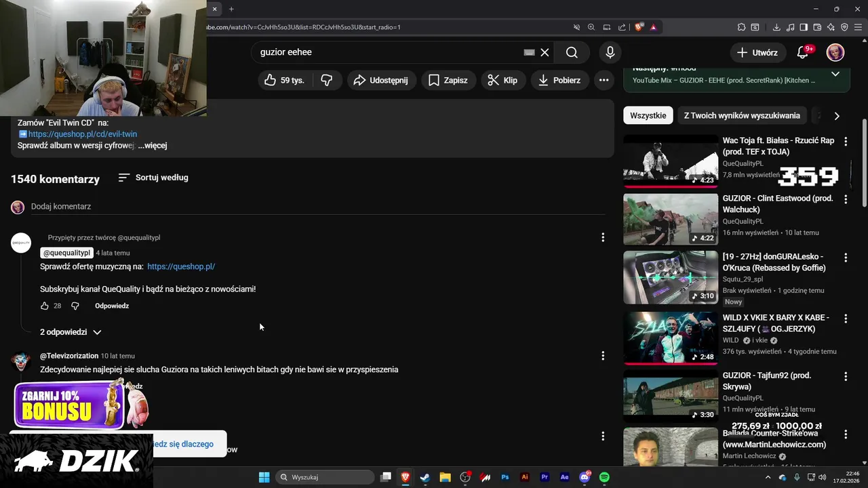Open the on-screen keyboard icon in search box
The image size is (868, 488).
[x=530, y=52]
